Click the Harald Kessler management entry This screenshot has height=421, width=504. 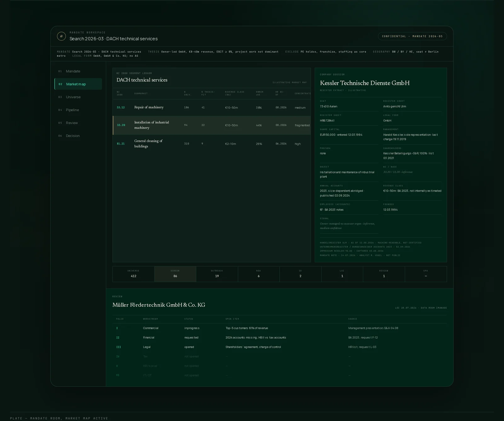410,137
